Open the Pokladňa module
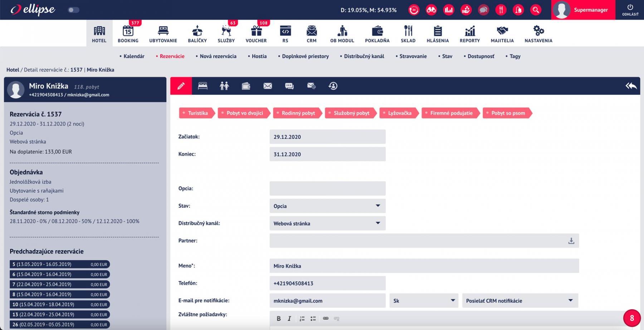 point(377,33)
